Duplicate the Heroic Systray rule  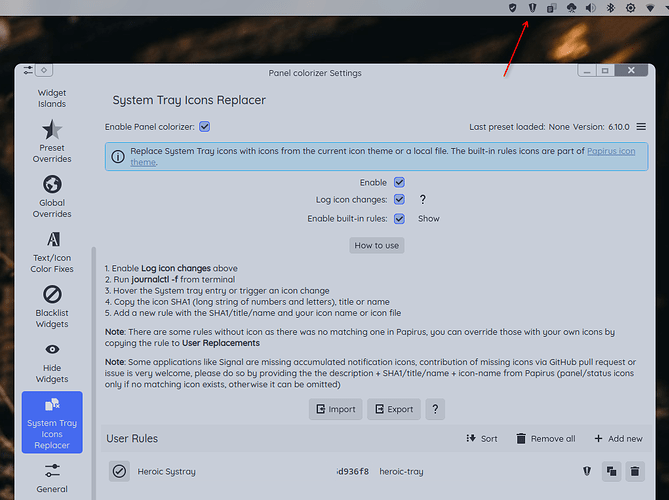point(610,471)
